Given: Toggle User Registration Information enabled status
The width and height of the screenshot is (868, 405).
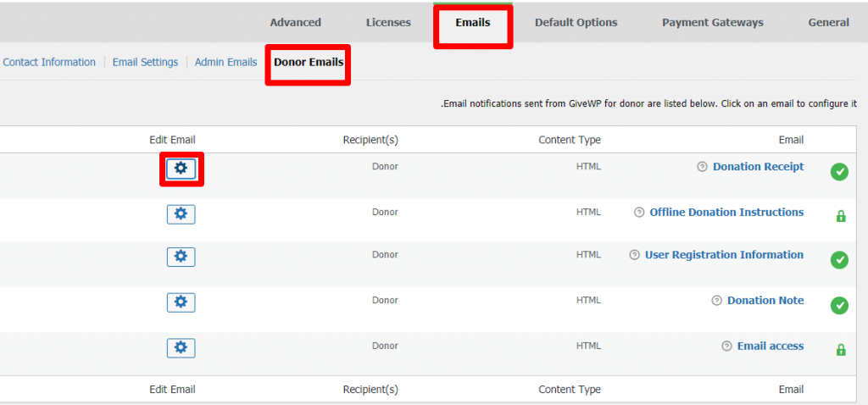Looking at the screenshot, I should click(839, 260).
